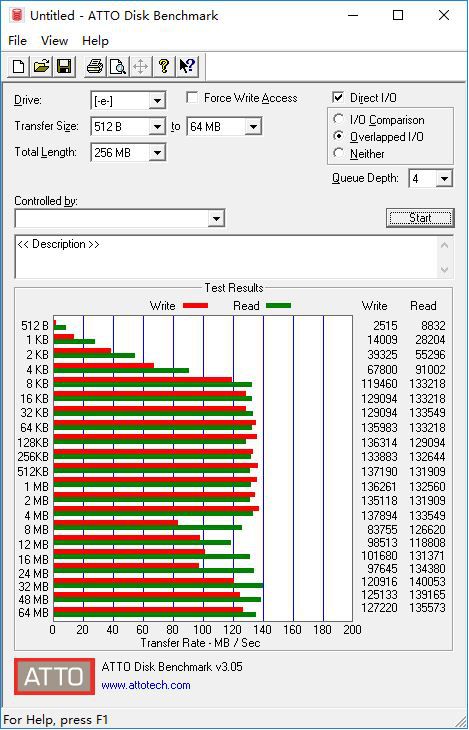Click the status bar help message
469x730 pixels.
pos(55,720)
